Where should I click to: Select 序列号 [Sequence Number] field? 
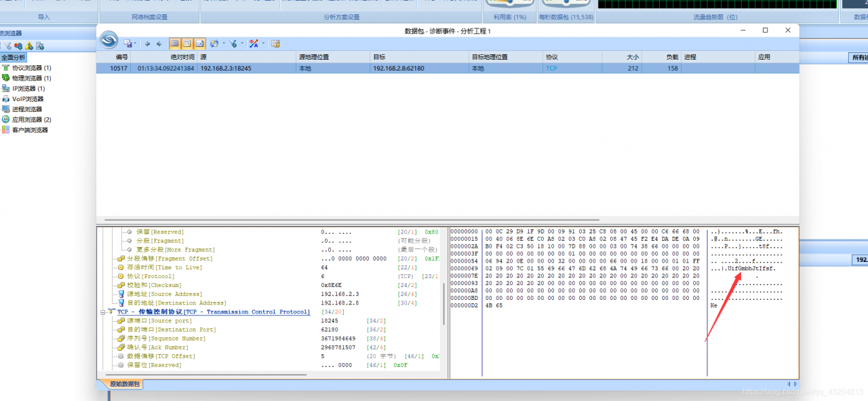166,338
